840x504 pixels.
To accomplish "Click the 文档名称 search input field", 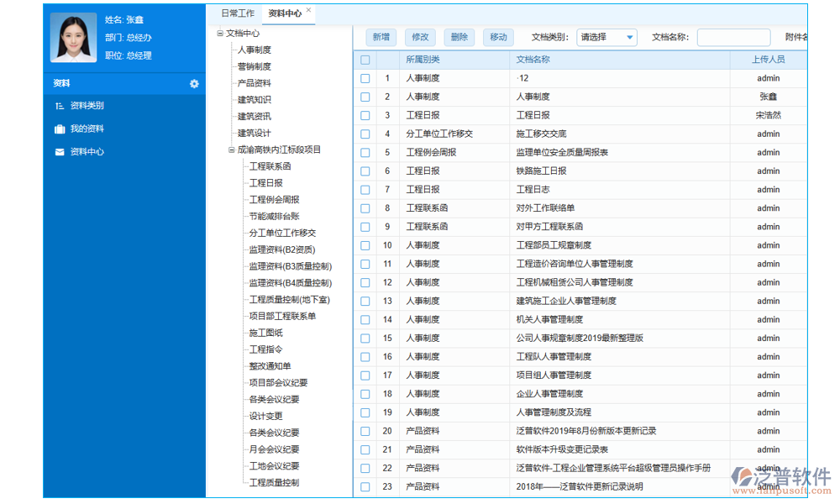I will coord(732,37).
